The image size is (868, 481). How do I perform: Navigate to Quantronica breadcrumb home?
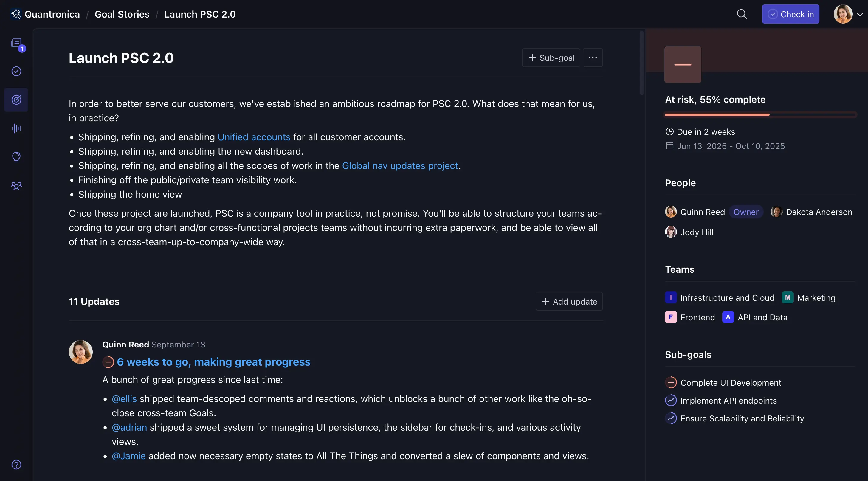coord(52,14)
